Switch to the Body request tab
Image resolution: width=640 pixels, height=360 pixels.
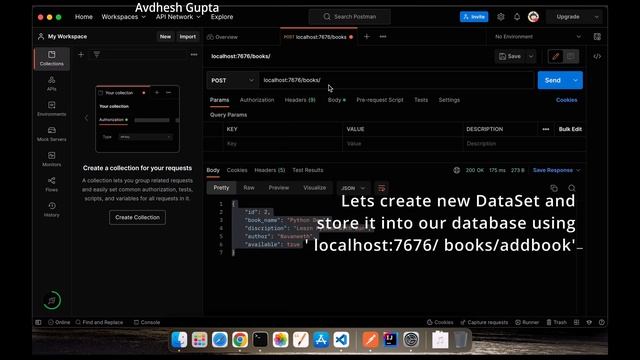tap(336, 100)
